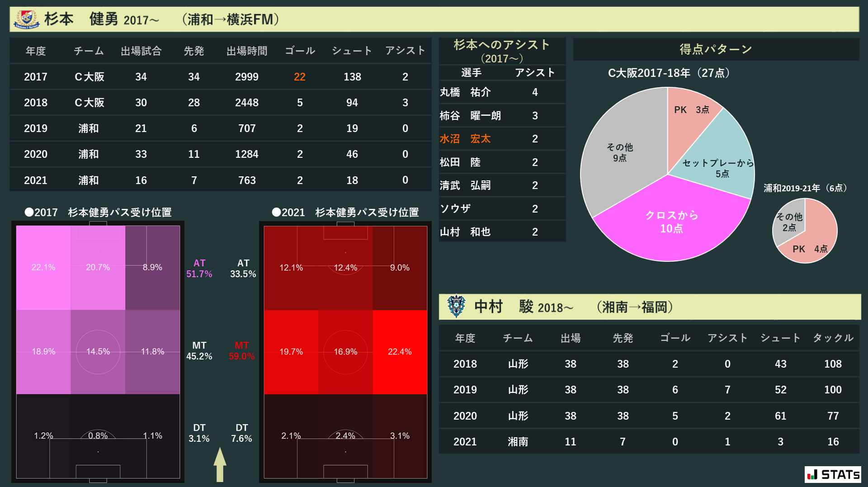Click the 3.1% defensive zone on 2021 pitch

click(400, 436)
